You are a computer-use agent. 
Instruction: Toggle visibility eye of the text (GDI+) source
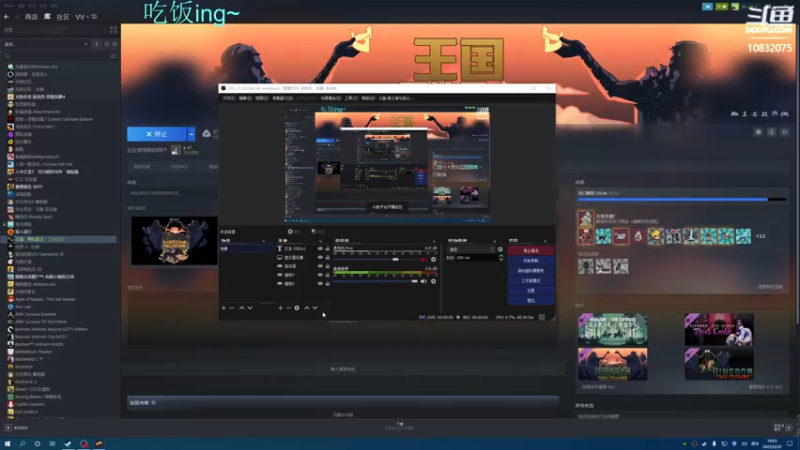(x=320, y=249)
